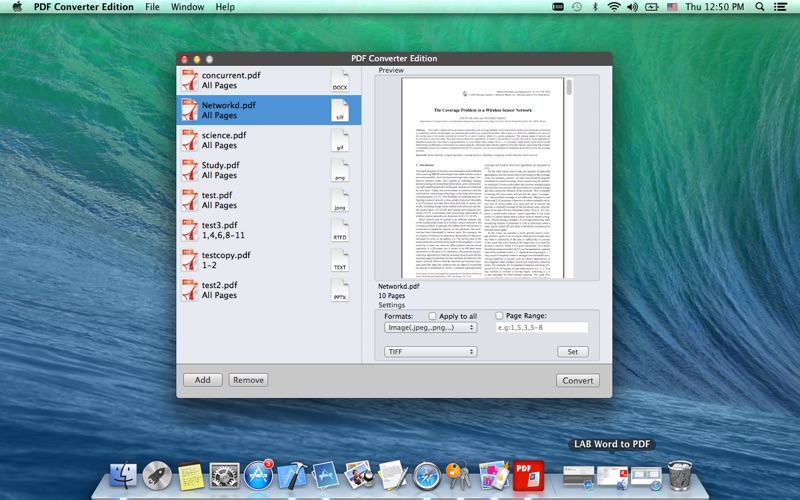Viewport: 800px width, 500px height.
Task: Click the Add button
Action: point(203,380)
